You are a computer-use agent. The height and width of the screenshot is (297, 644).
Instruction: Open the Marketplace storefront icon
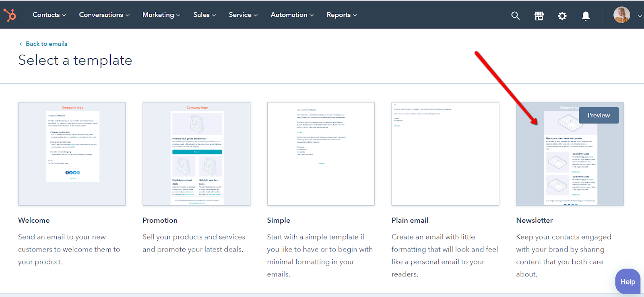tap(539, 16)
